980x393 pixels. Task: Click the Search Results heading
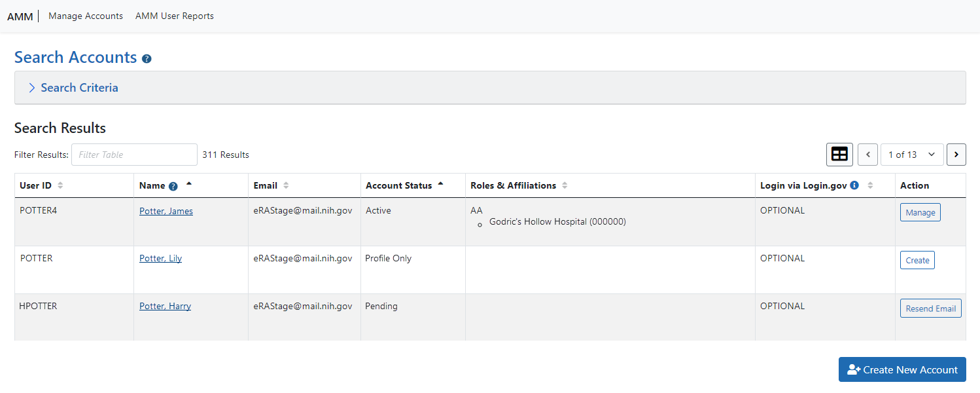(x=60, y=128)
